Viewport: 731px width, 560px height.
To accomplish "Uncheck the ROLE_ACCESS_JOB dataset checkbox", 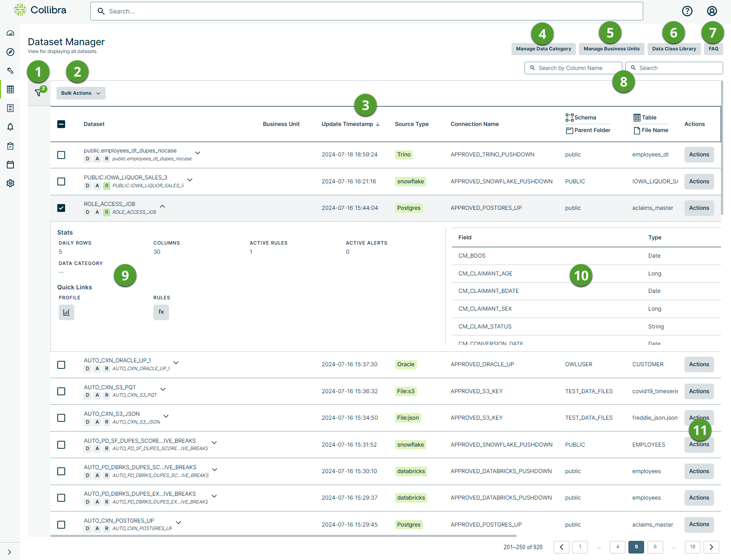I will coord(61,208).
